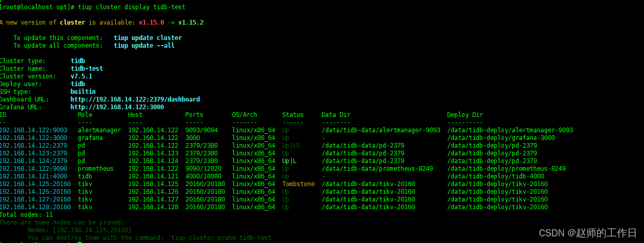Click the host cell 192.168.14.127
This screenshot has width=644, height=243.
tap(153, 199)
